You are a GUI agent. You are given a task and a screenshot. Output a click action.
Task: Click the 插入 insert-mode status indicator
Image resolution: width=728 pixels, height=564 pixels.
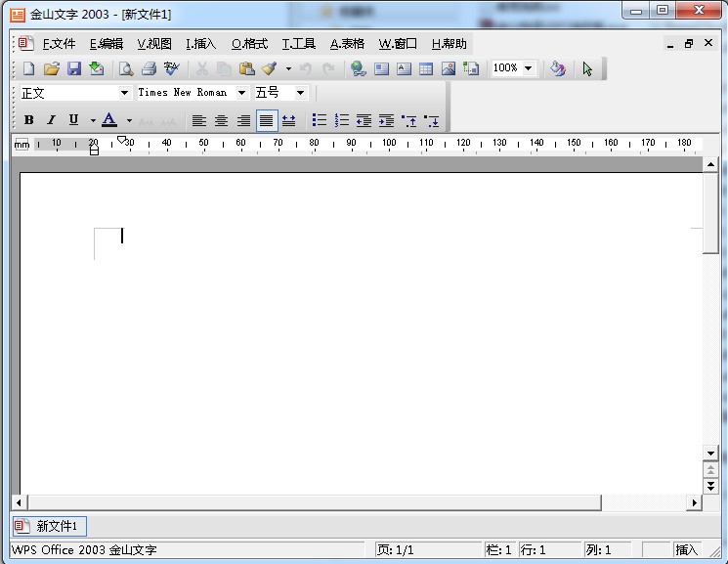pyautogui.click(x=686, y=550)
